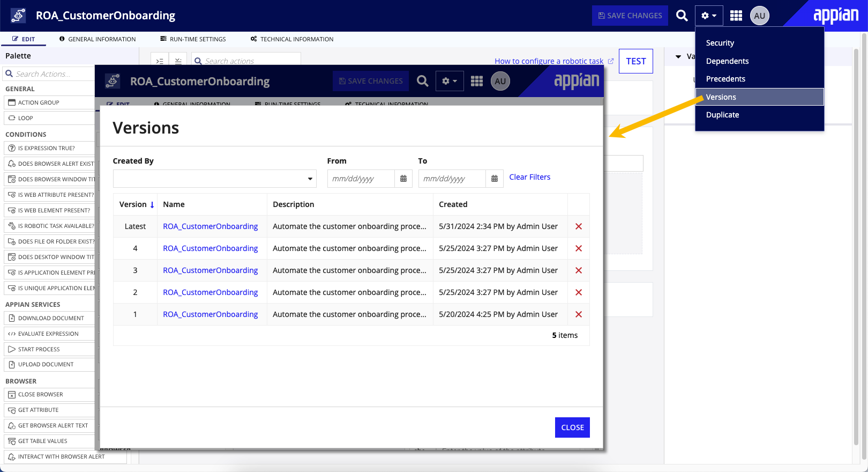868x472 pixels.
Task: Select Does Browser Alert Exist condition
Action: tap(49, 164)
